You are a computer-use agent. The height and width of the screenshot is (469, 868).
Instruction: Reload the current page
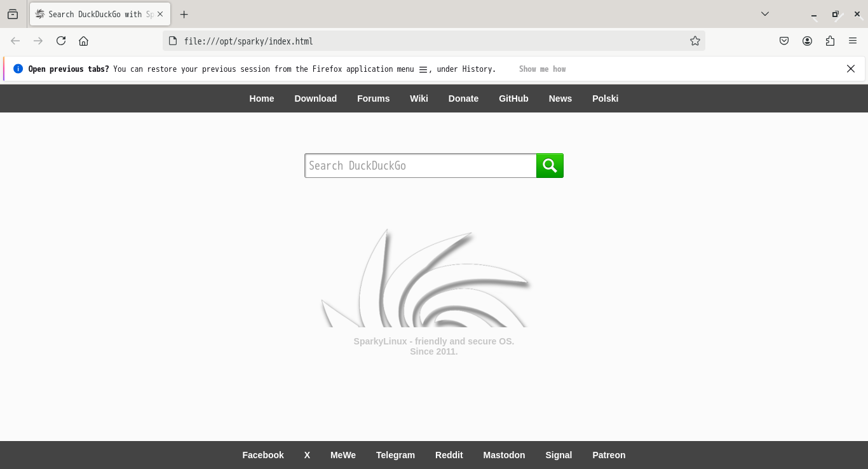pos(61,41)
